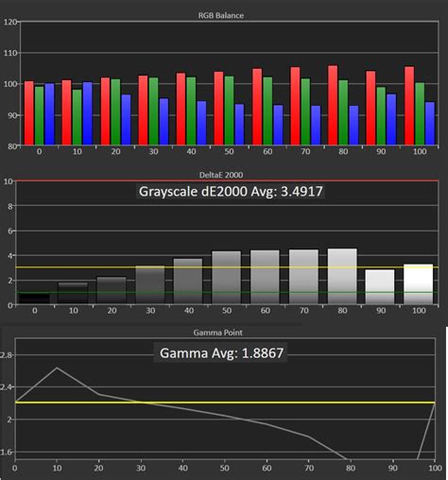
Task: Select the Grayscale dE2000 Avg: 3.4917 label
Action: click(231, 191)
